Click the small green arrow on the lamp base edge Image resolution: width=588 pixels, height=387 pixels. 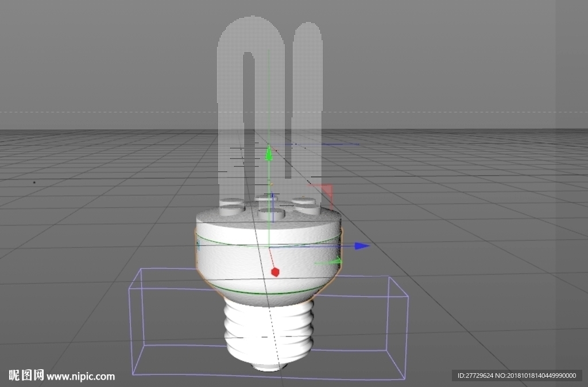coord(334,261)
